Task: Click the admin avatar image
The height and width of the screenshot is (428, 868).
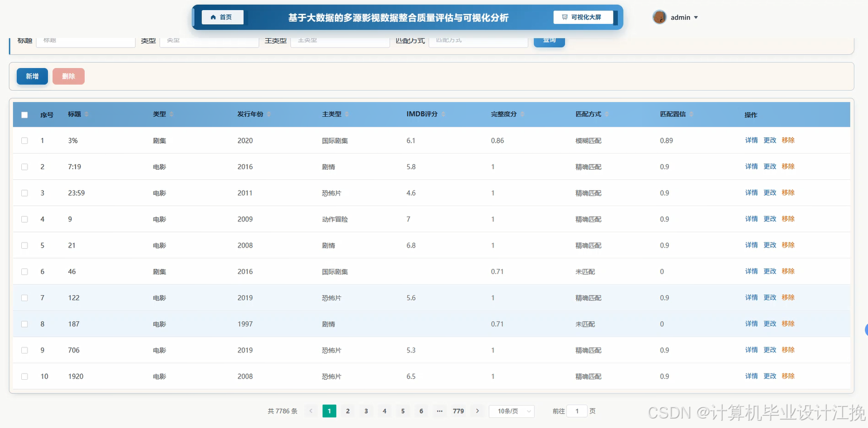Action: [659, 17]
